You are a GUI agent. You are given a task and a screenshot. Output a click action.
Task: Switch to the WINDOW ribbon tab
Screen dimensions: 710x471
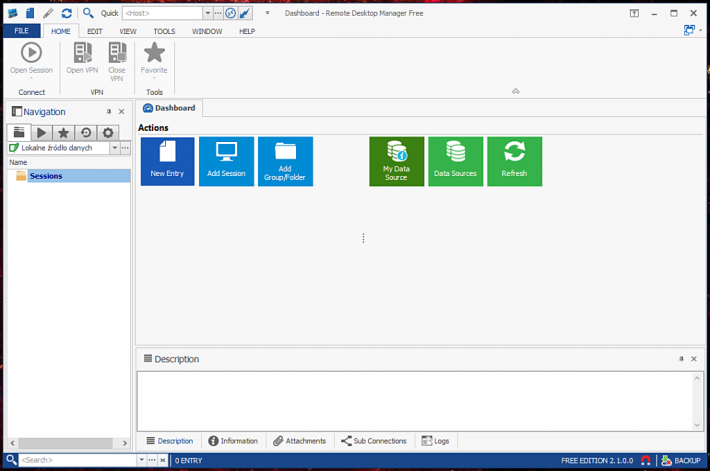[207, 31]
